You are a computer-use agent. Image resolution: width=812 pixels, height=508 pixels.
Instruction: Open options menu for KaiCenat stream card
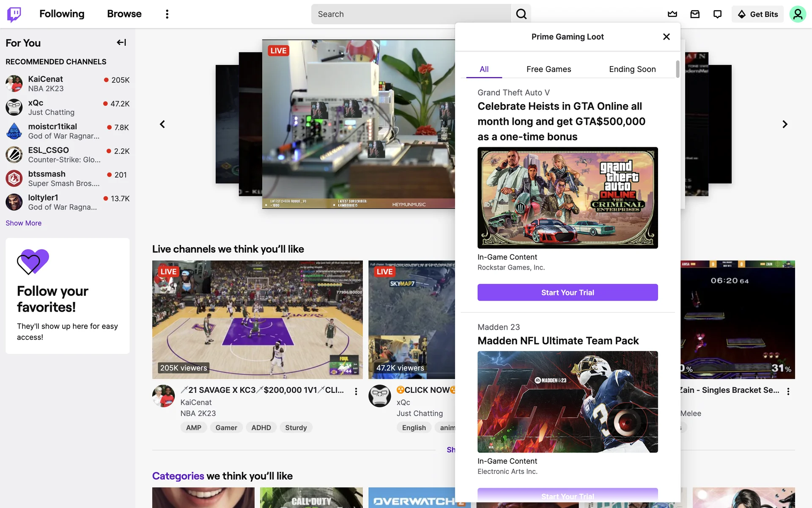[356, 391]
